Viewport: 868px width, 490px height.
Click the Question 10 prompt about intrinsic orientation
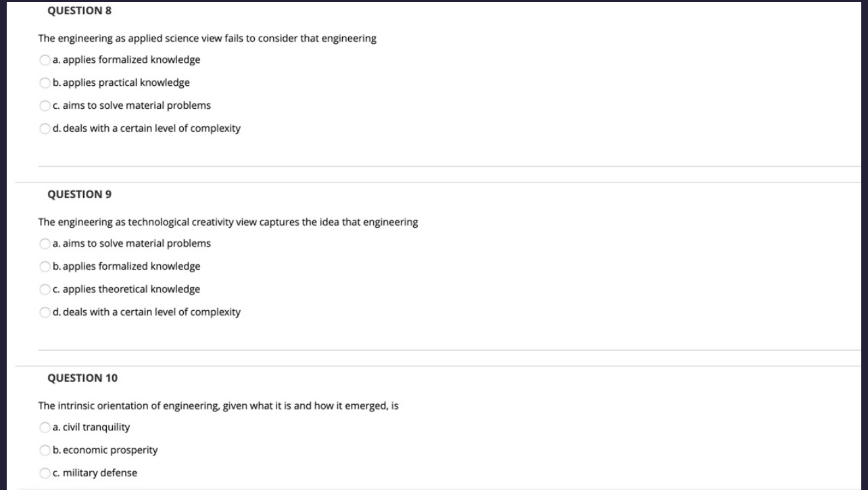218,406
